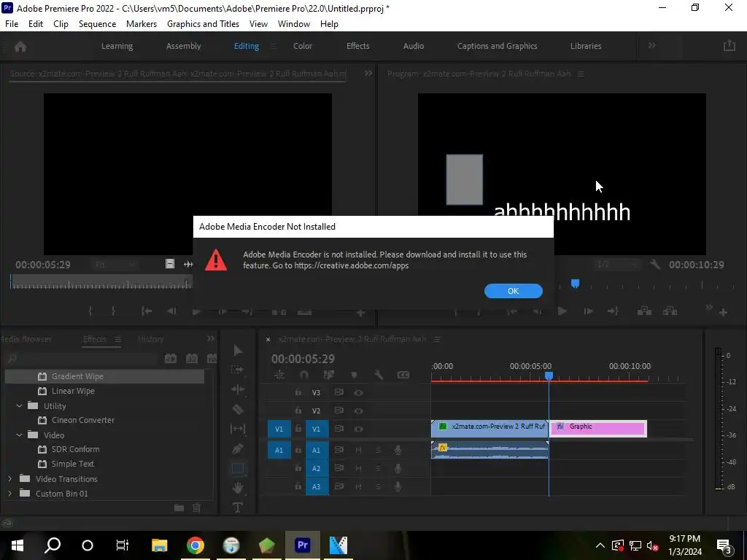Click the Drag Video Only filmstrip icon

[x=169, y=264]
